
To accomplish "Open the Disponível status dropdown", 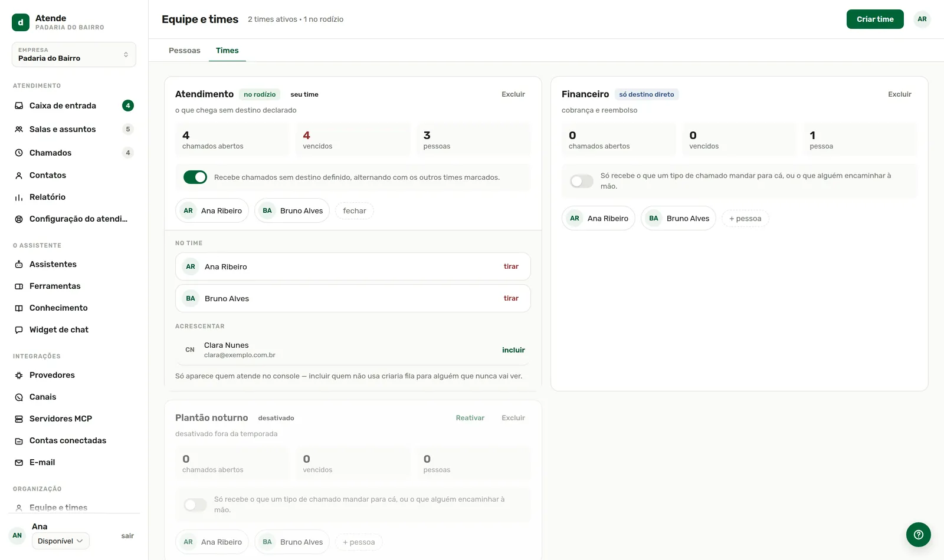I will pos(61,541).
